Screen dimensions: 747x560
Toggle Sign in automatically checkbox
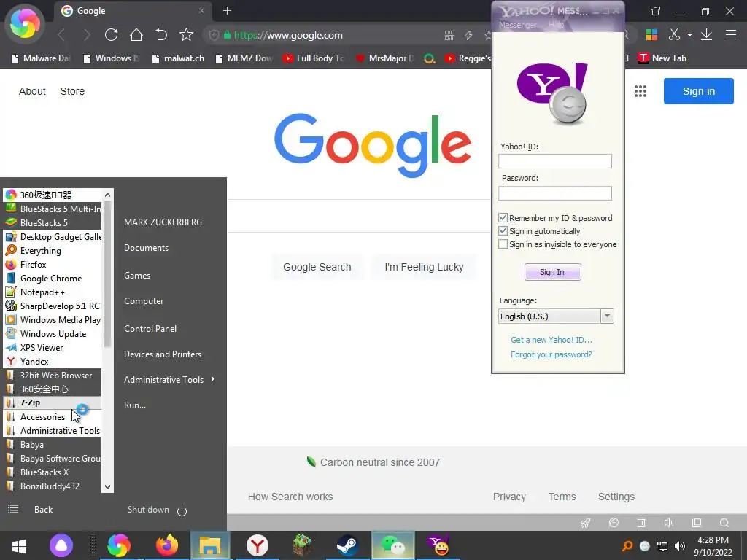tap(503, 231)
